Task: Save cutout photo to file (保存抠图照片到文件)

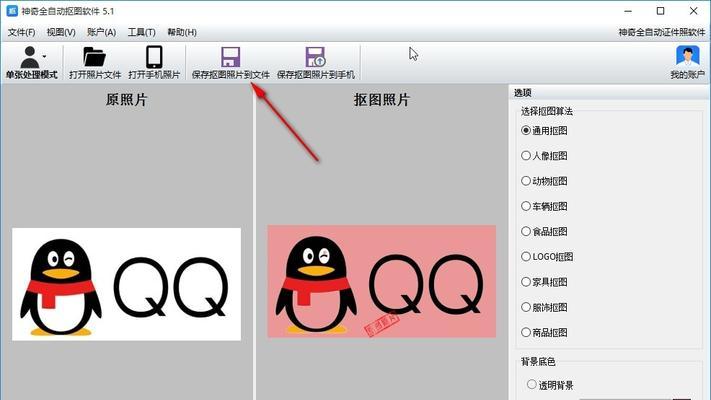Action: pyautogui.click(x=230, y=63)
